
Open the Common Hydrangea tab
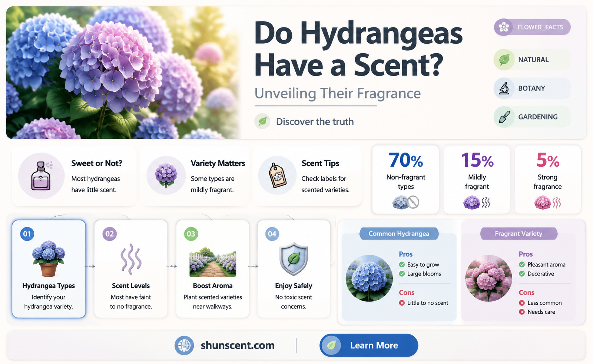399,234
